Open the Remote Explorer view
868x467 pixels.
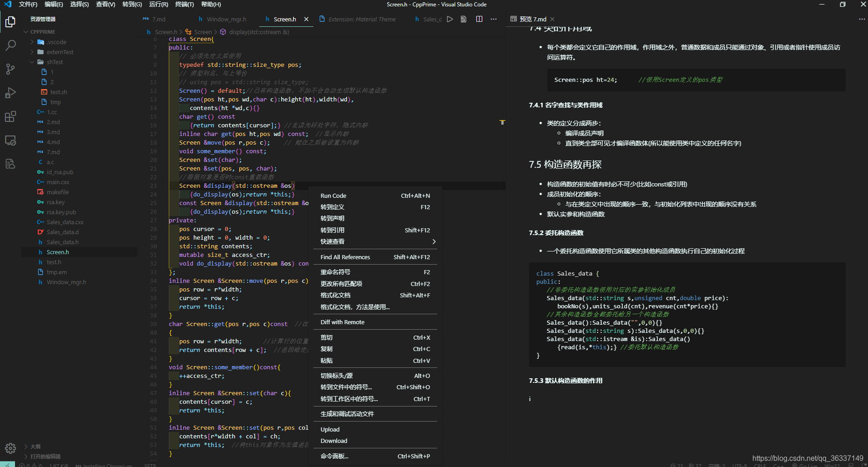click(x=10, y=140)
